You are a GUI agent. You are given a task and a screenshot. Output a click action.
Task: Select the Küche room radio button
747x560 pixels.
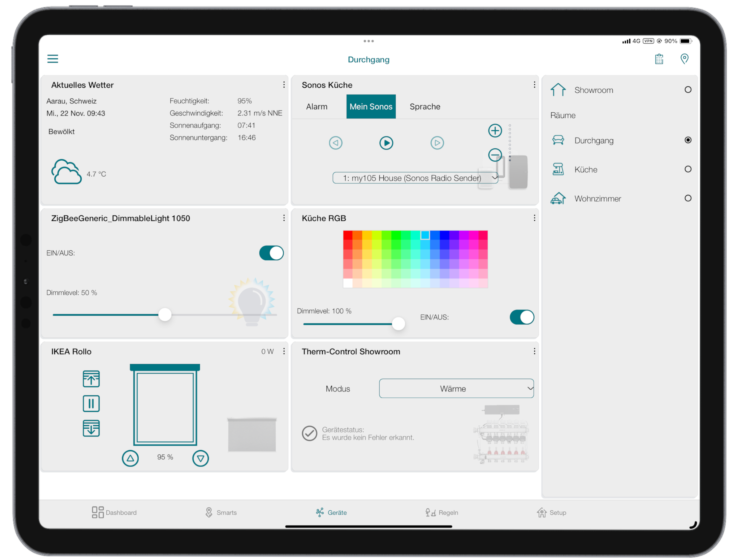688,169
